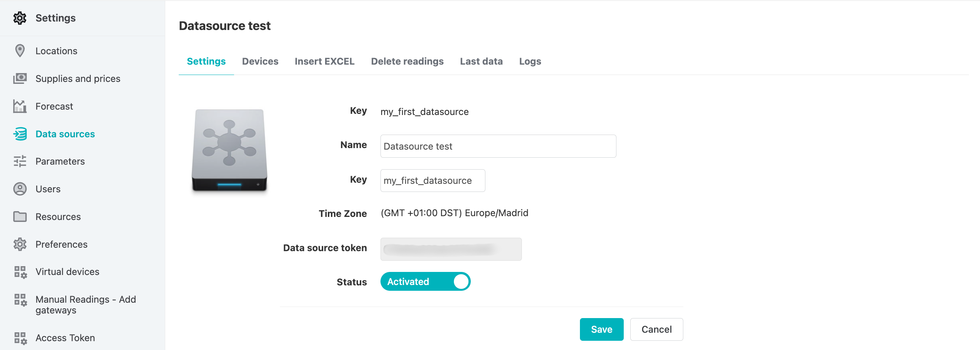Open Resources section
The image size is (980, 350).
click(x=58, y=217)
